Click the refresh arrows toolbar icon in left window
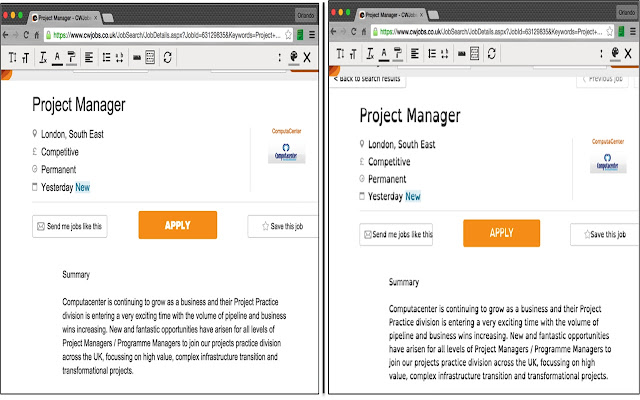 click(167, 57)
